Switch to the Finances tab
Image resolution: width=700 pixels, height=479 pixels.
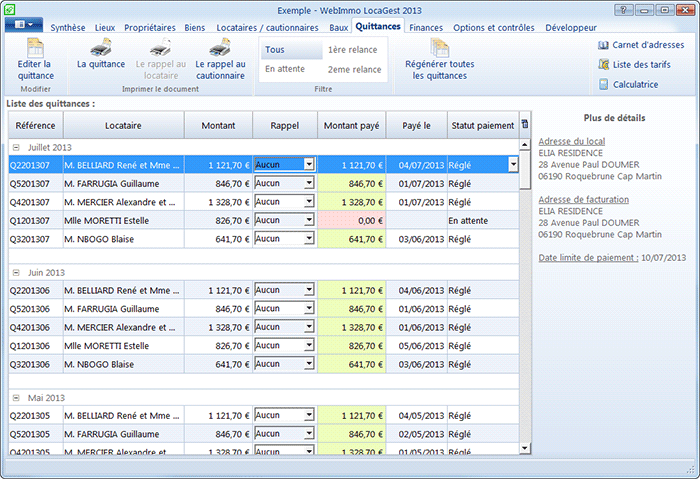tap(426, 27)
